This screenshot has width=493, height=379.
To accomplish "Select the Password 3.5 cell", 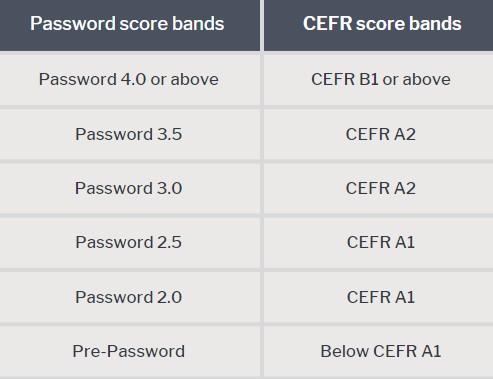I will [x=130, y=134].
